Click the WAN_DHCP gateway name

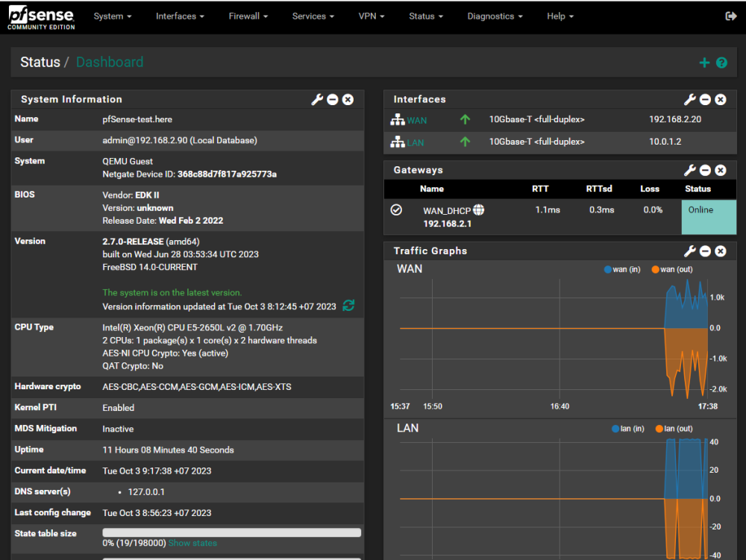(447, 210)
